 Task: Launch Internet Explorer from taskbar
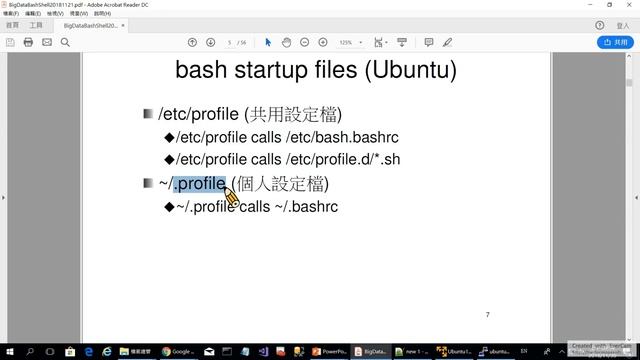[107, 351]
